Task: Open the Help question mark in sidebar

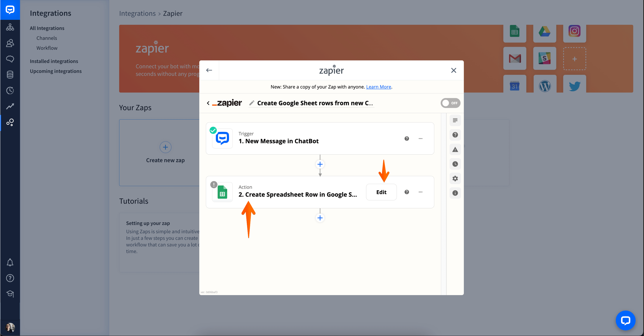Action: (10, 278)
